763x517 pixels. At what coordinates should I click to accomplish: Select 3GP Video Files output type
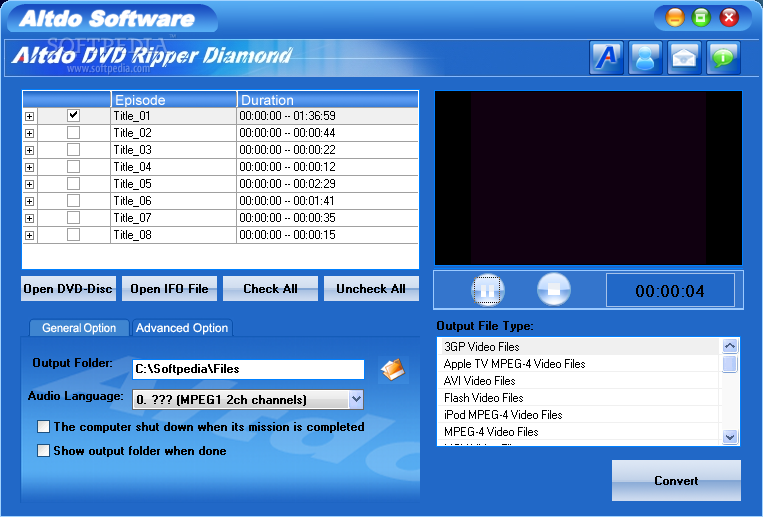pyautogui.click(x=579, y=347)
